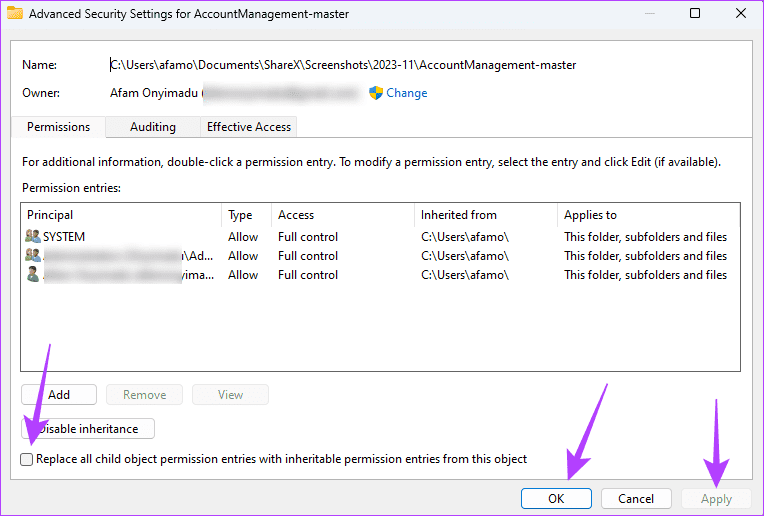Select the SYSTEM principal group icon
This screenshot has height=516, width=764.
(x=33, y=236)
